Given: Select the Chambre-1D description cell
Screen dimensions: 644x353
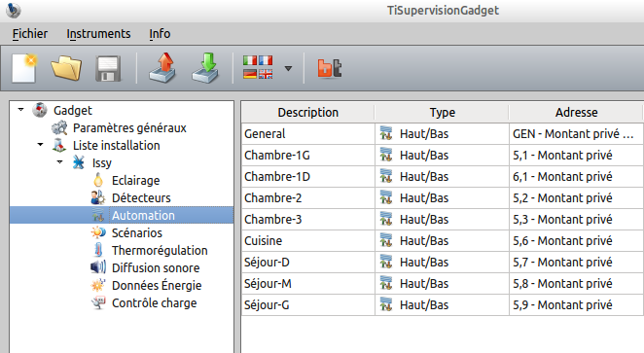Looking at the screenshot, I should [x=308, y=177].
